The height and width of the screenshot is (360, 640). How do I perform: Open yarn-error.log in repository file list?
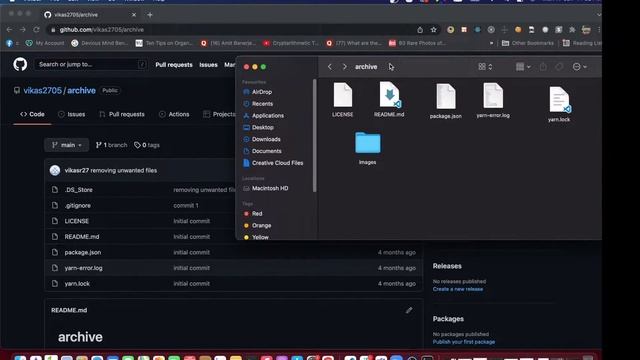tap(83, 268)
